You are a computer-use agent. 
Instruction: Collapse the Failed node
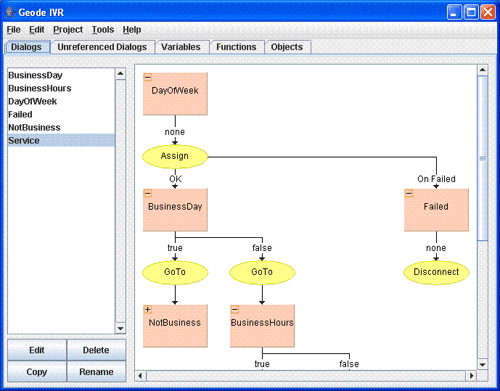pyautogui.click(x=409, y=193)
